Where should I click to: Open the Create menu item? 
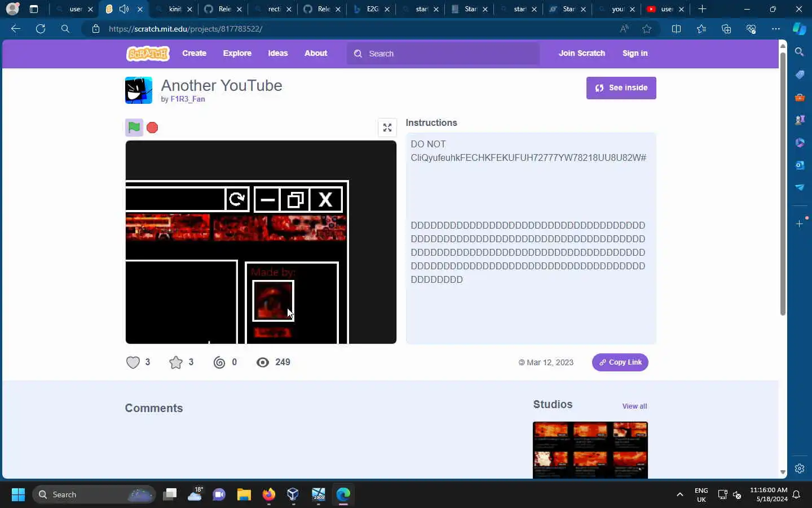coord(194,53)
